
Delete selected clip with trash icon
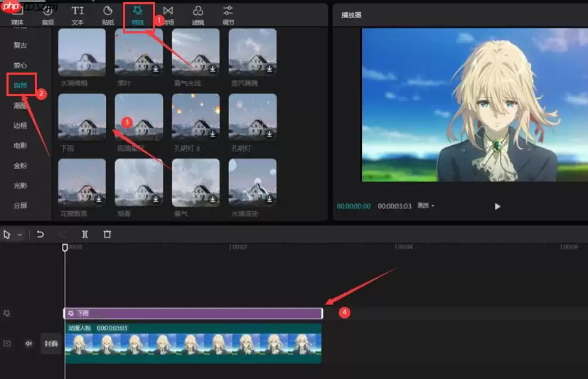pos(107,235)
